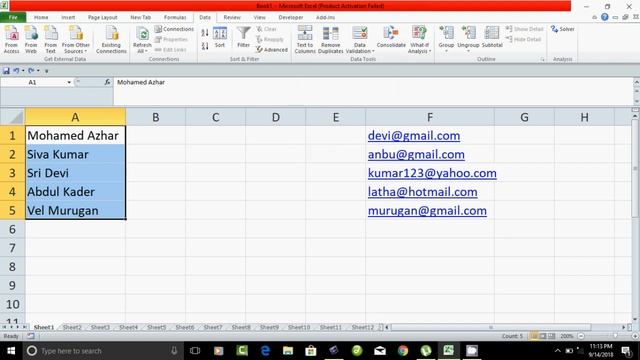Open anbu@gmail.com link
This screenshot has height=360, width=640.
pos(416,154)
